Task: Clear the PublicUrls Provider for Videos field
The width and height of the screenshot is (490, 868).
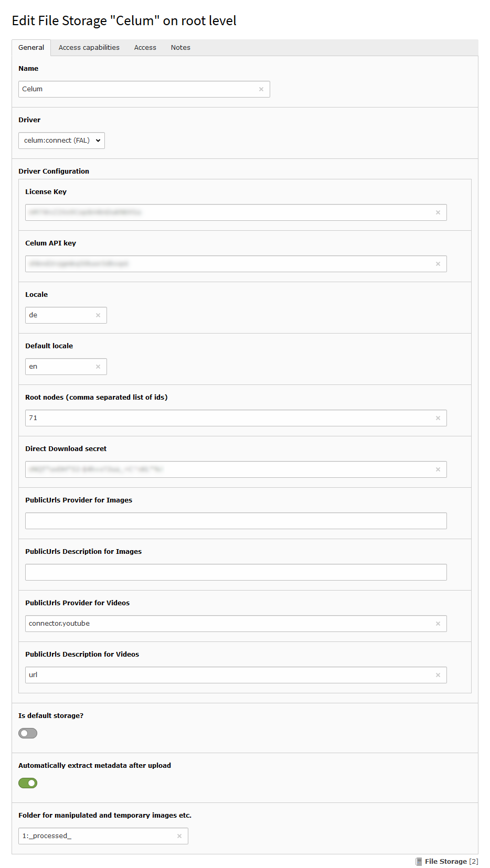Action: 438,624
